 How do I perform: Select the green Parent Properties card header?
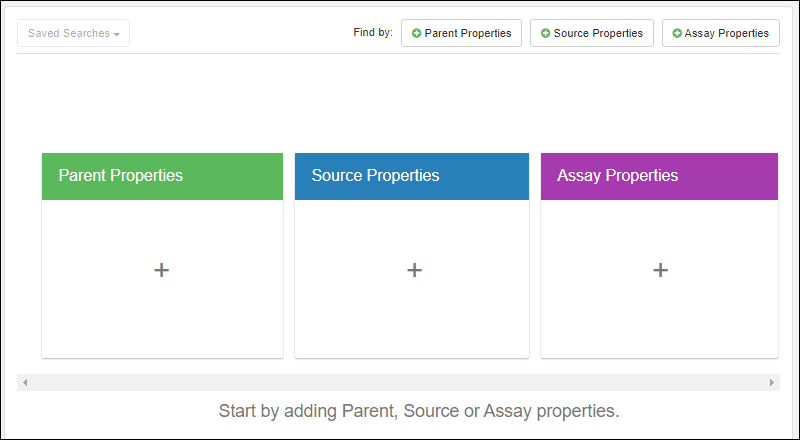tap(162, 176)
